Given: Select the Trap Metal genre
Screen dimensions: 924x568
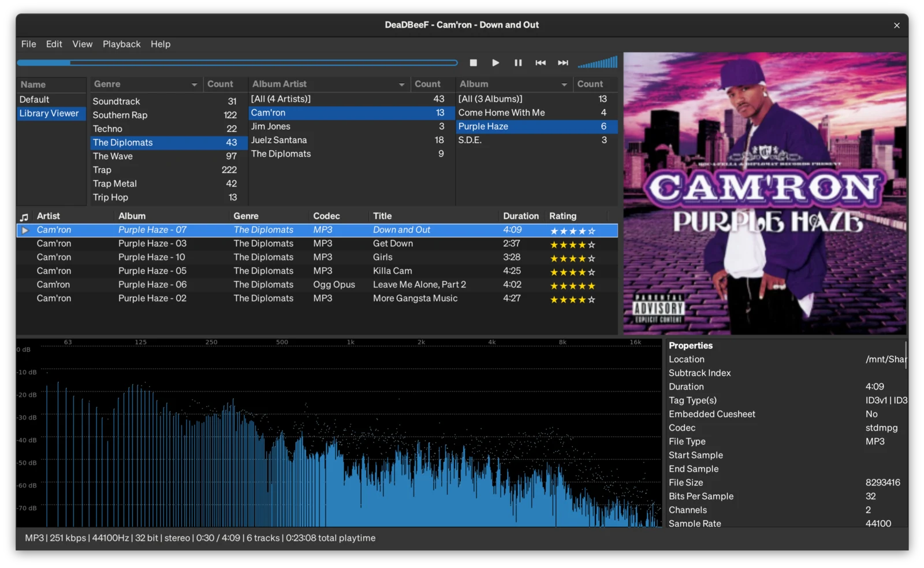Looking at the screenshot, I should click(168, 184).
